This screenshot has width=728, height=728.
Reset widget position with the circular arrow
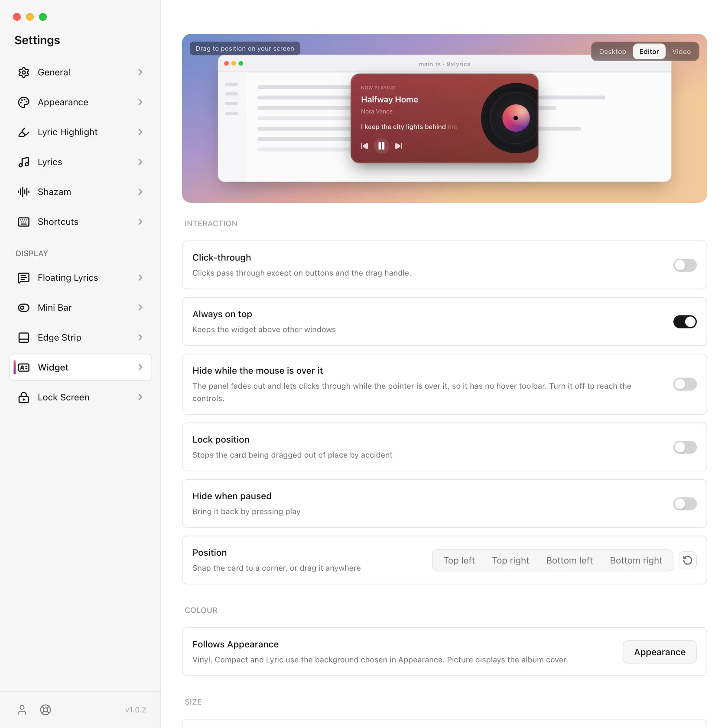point(688,560)
